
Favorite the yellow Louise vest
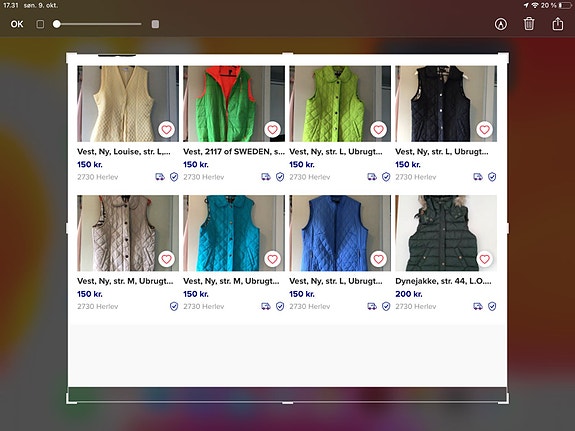coord(166,129)
